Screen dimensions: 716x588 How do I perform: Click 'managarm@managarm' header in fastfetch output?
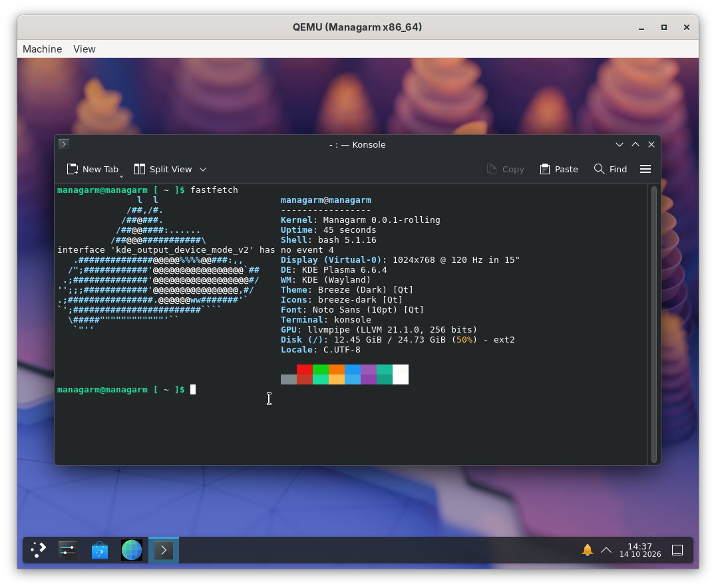click(x=325, y=200)
